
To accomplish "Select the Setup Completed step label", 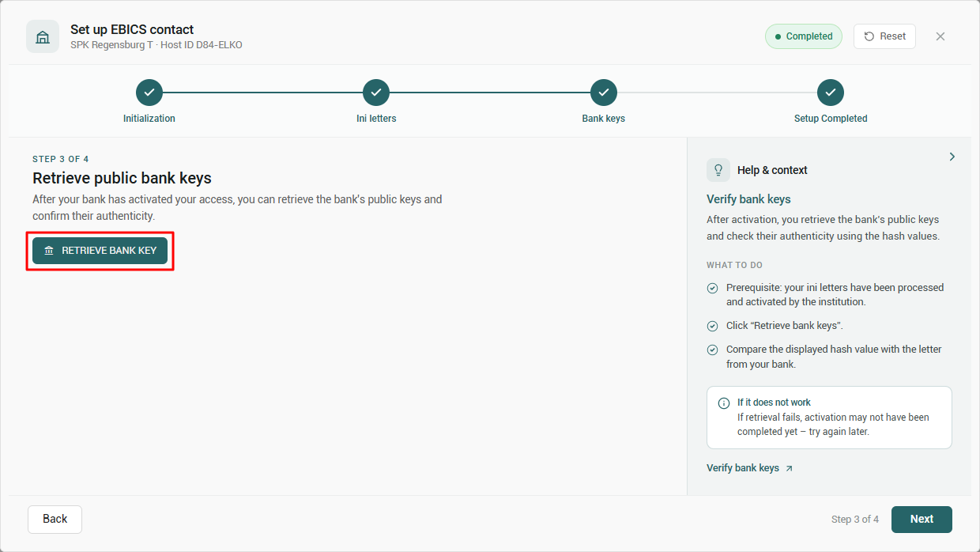I will click(x=831, y=119).
